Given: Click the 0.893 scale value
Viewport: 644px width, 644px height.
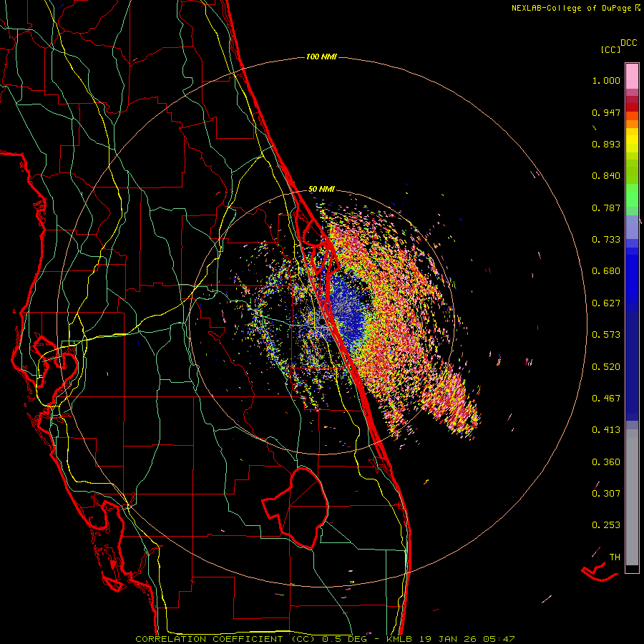Looking at the screenshot, I should click(606, 144).
